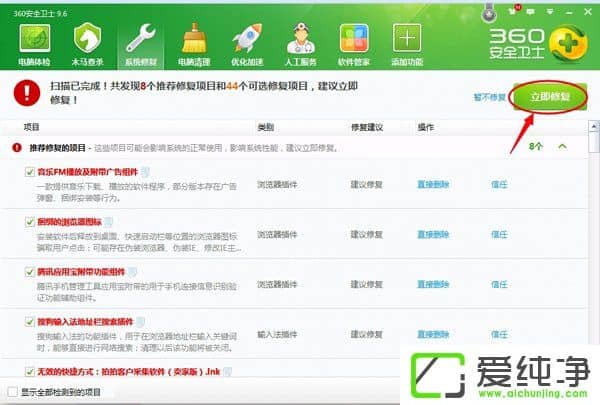The width and height of the screenshot is (600, 405).
Task: Select the 搜狗输入法地址栏搜索插件 item title
Action: pyautogui.click(x=85, y=322)
